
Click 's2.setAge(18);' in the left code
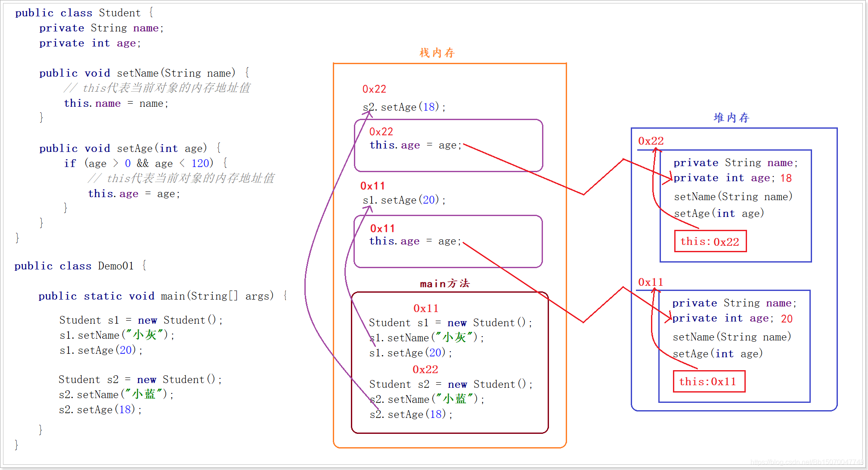click(100, 410)
